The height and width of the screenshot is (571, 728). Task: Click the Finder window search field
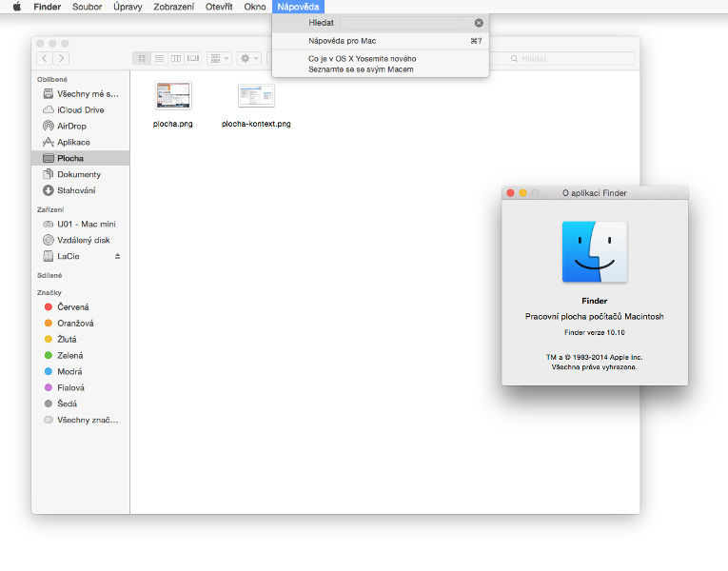561,58
